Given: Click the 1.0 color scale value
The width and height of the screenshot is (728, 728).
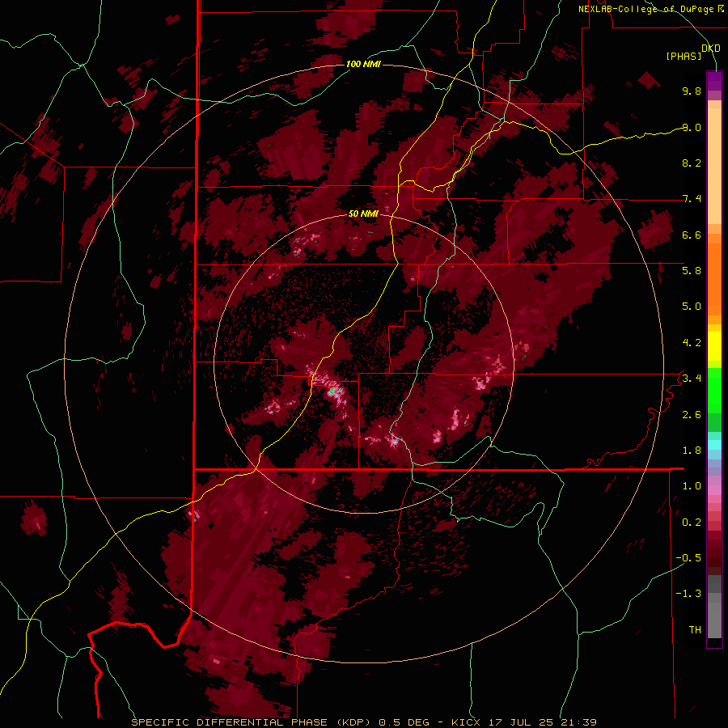Looking at the screenshot, I should tap(692, 486).
